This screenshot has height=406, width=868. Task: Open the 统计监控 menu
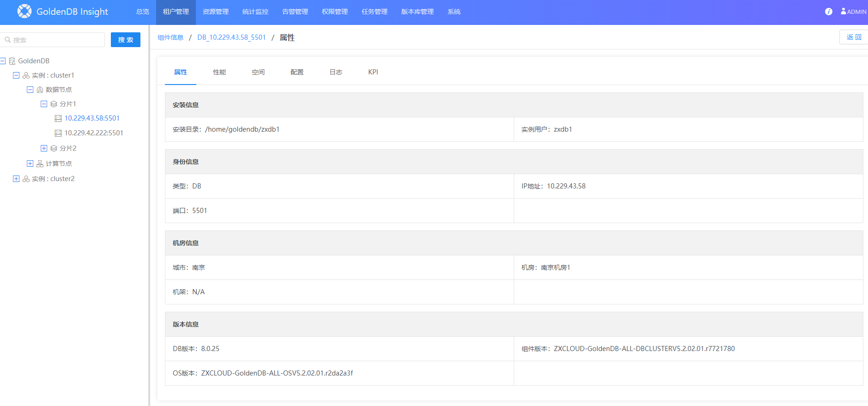255,12
